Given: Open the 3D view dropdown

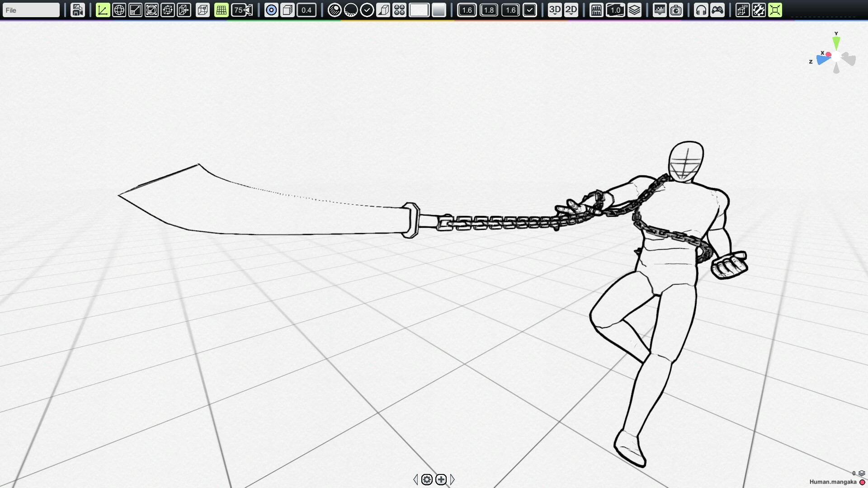Looking at the screenshot, I should coord(555,9).
